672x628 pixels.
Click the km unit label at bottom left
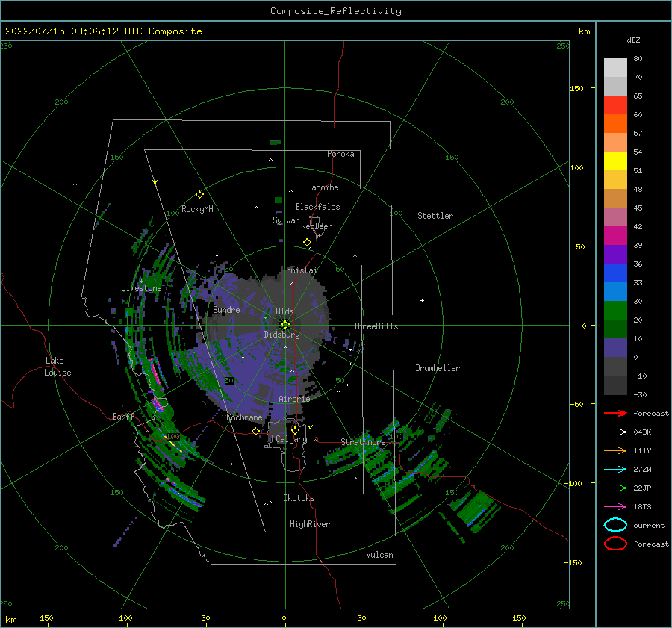tap(11, 620)
